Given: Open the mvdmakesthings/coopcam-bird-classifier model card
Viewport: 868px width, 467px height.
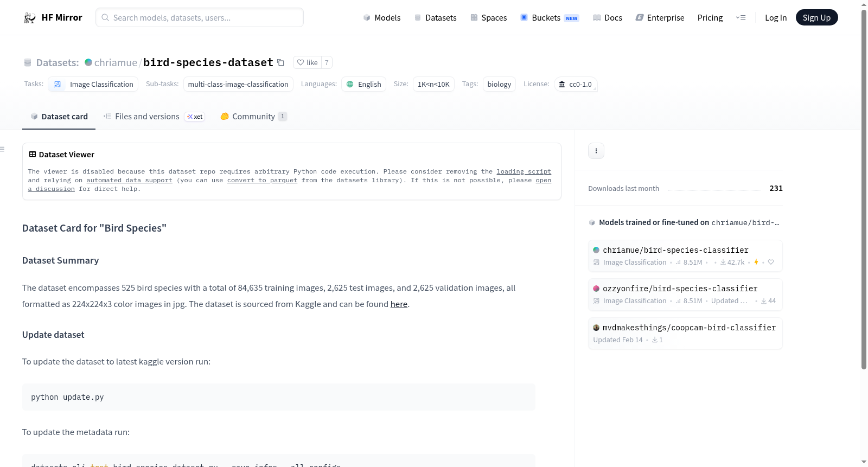Looking at the screenshot, I should [685, 333].
